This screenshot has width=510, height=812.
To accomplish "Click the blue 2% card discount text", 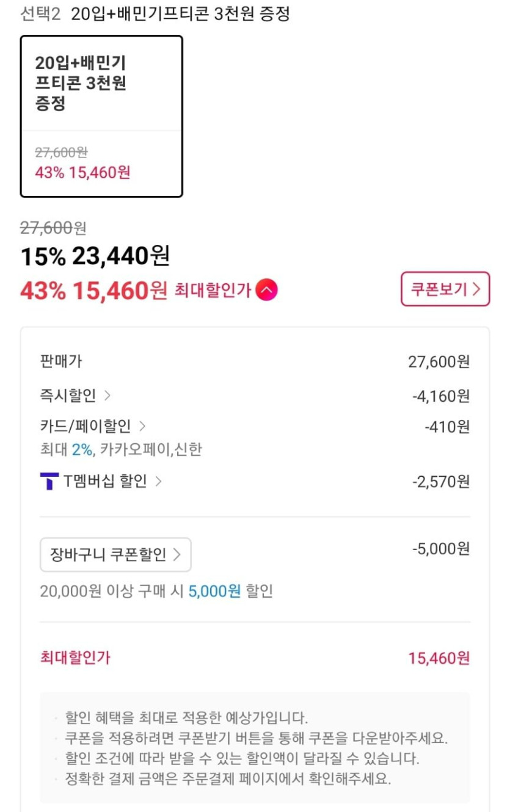I will [82, 450].
